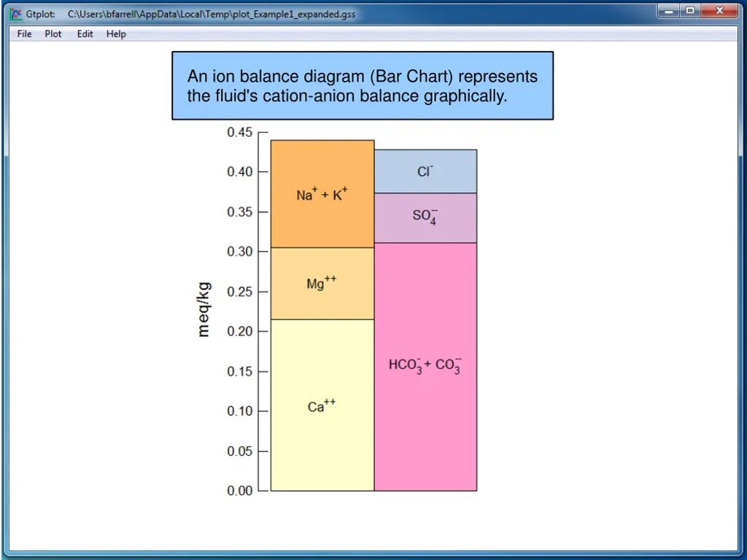The image size is (747, 560).
Task: Open the Plot menu
Action: 53,34
